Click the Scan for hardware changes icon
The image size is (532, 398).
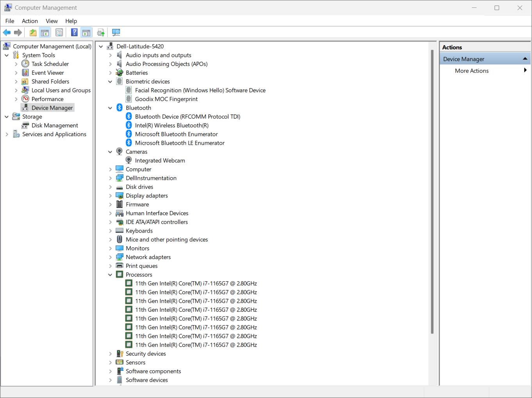click(x=116, y=32)
